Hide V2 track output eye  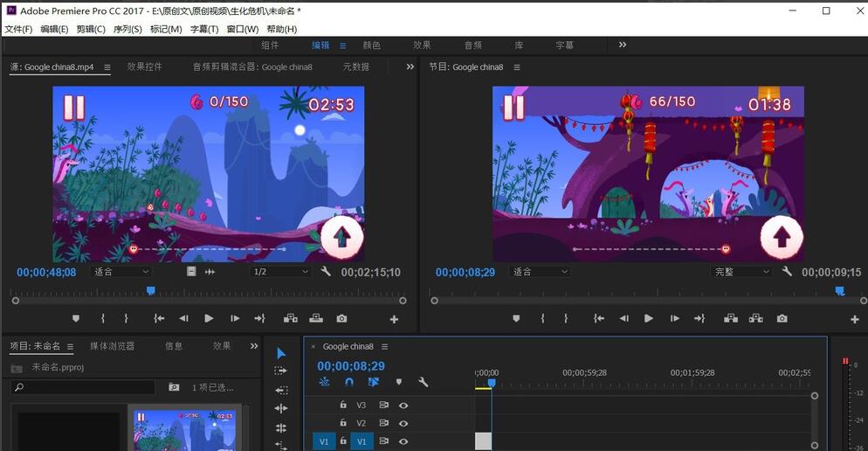(403, 423)
